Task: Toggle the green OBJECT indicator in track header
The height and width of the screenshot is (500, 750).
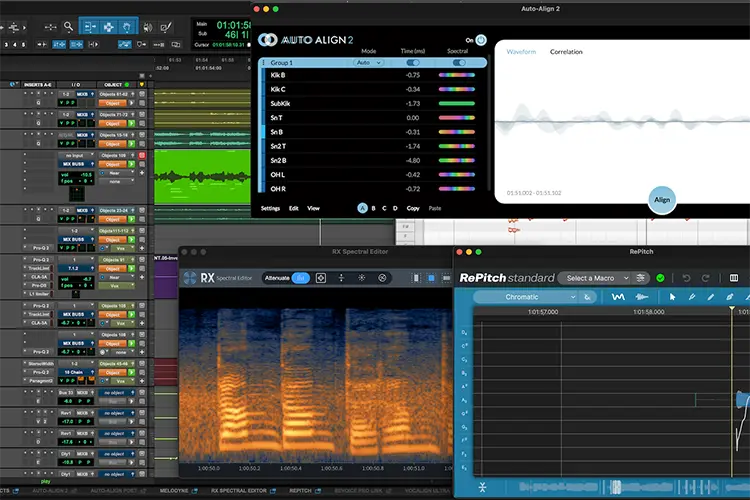Action: click(127, 85)
